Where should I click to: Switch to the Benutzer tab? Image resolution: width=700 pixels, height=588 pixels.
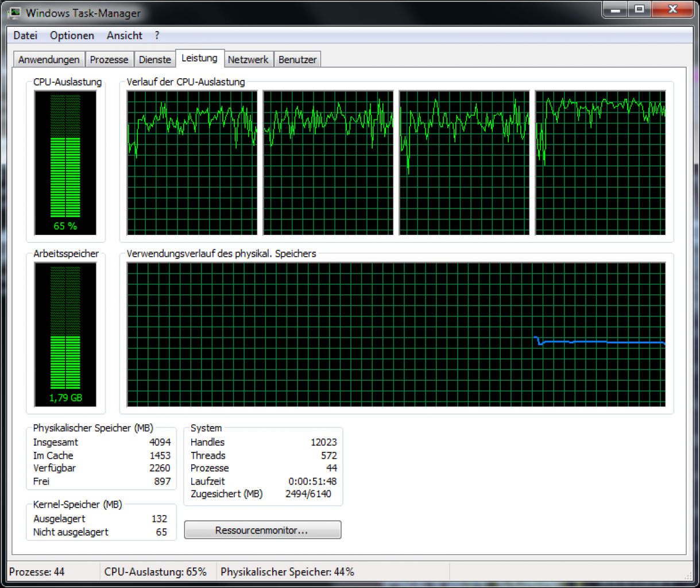point(297,60)
